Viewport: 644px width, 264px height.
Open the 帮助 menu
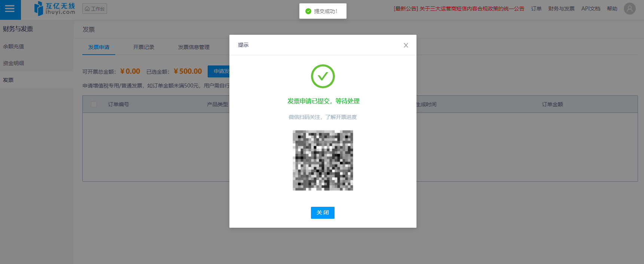(x=612, y=9)
